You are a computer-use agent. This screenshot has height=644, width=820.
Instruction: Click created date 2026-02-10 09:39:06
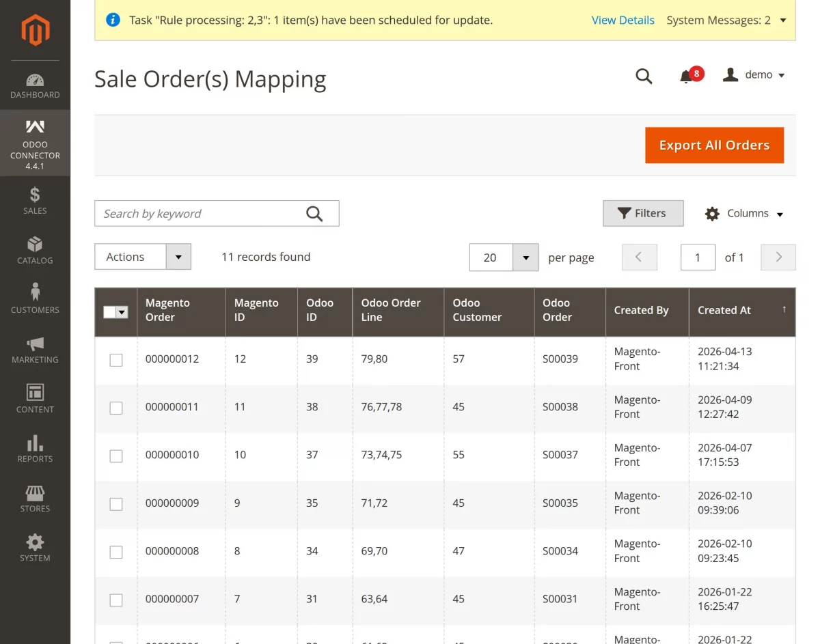click(x=724, y=503)
